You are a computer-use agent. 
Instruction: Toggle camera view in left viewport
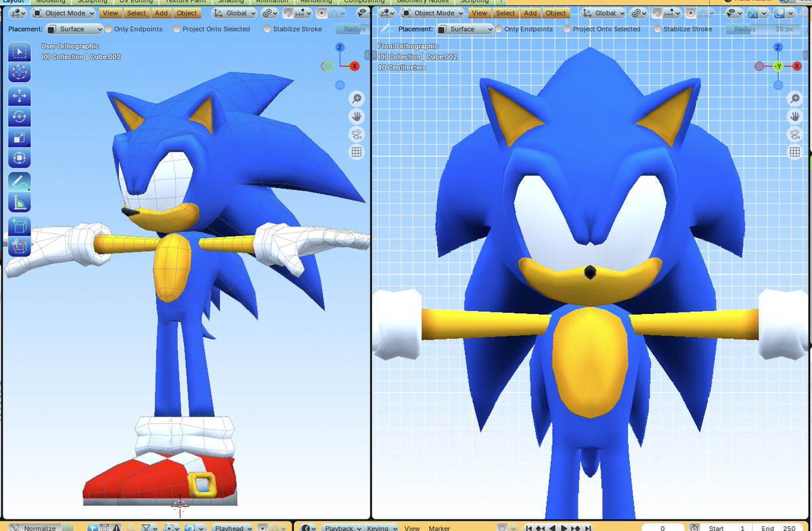tap(357, 134)
